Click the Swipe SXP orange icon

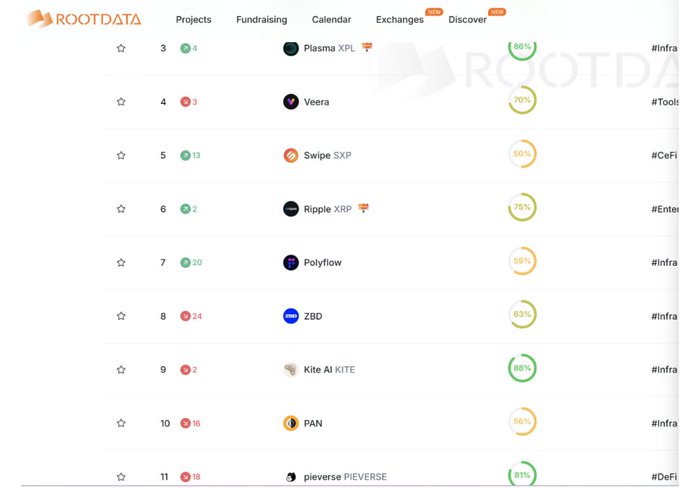click(291, 155)
